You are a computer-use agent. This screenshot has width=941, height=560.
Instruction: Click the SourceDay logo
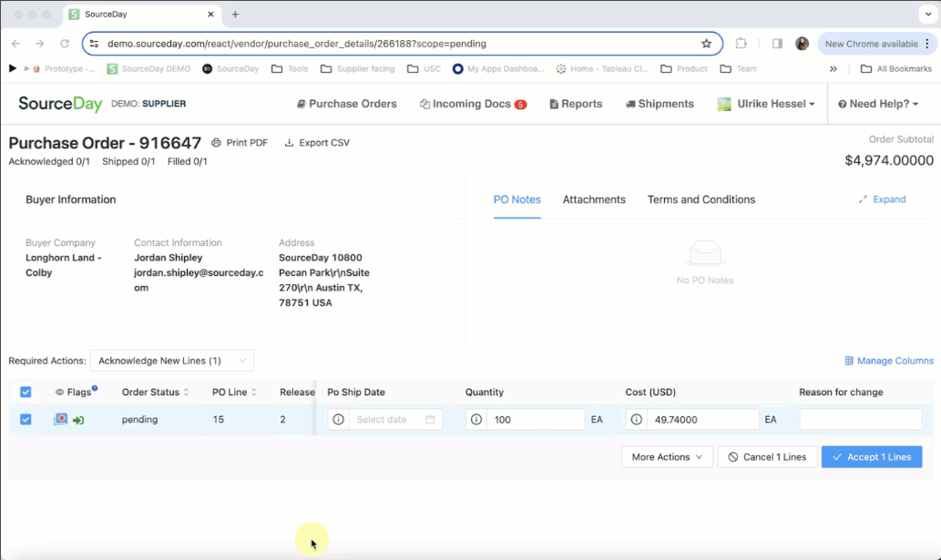(60, 104)
